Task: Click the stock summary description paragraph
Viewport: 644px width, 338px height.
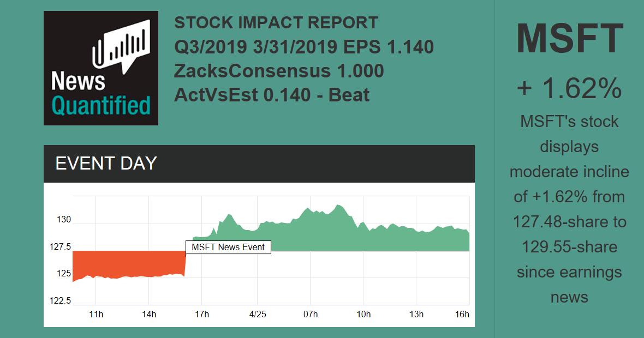Action: click(x=569, y=209)
